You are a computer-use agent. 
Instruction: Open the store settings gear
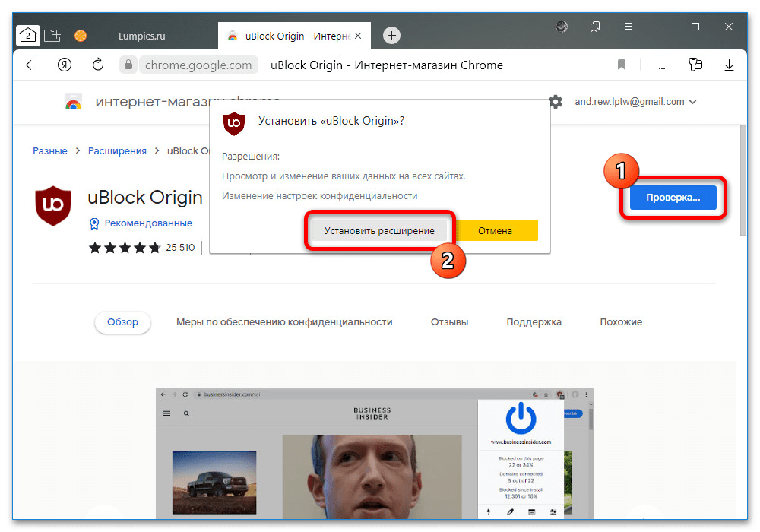click(556, 102)
